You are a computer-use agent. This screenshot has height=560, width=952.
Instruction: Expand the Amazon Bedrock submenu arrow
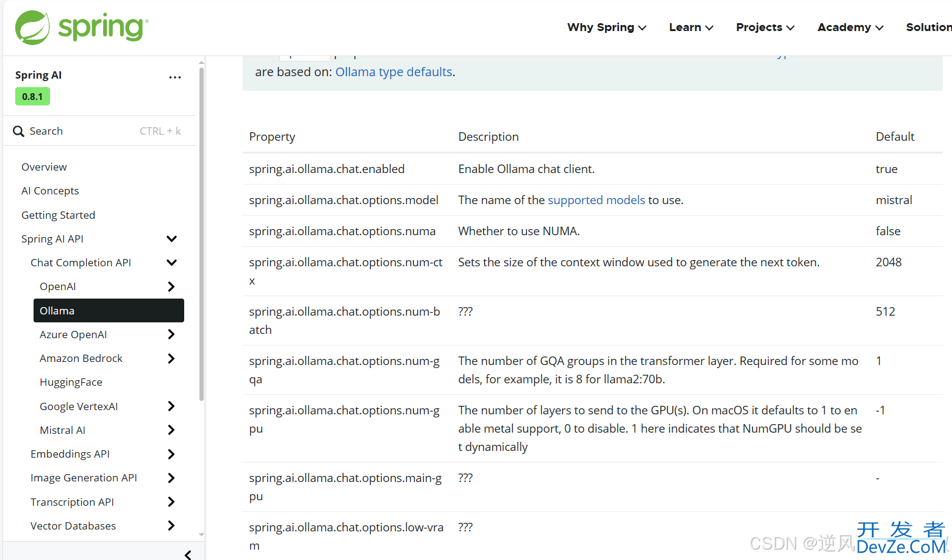171,358
